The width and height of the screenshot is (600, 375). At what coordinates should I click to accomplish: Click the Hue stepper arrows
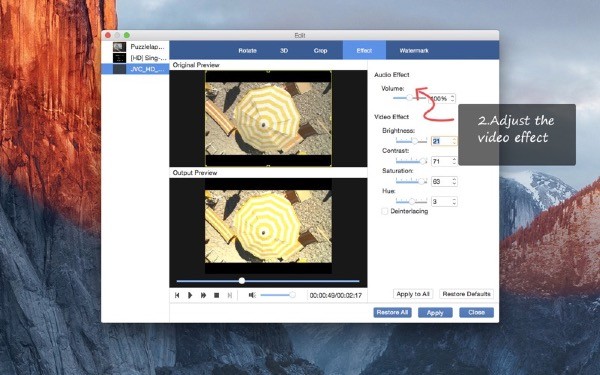click(x=454, y=201)
